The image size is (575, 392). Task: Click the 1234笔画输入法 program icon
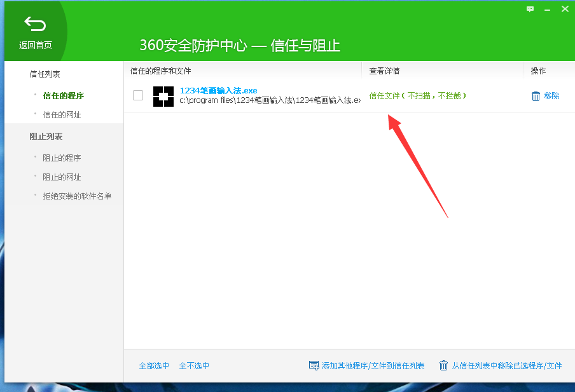(163, 95)
